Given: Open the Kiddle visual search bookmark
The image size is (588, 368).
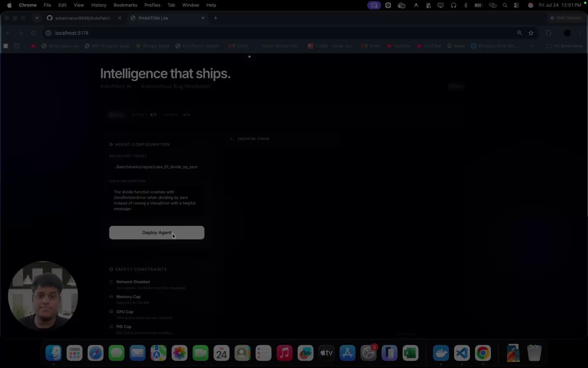Looking at the screenshot, I should (330, 46).
